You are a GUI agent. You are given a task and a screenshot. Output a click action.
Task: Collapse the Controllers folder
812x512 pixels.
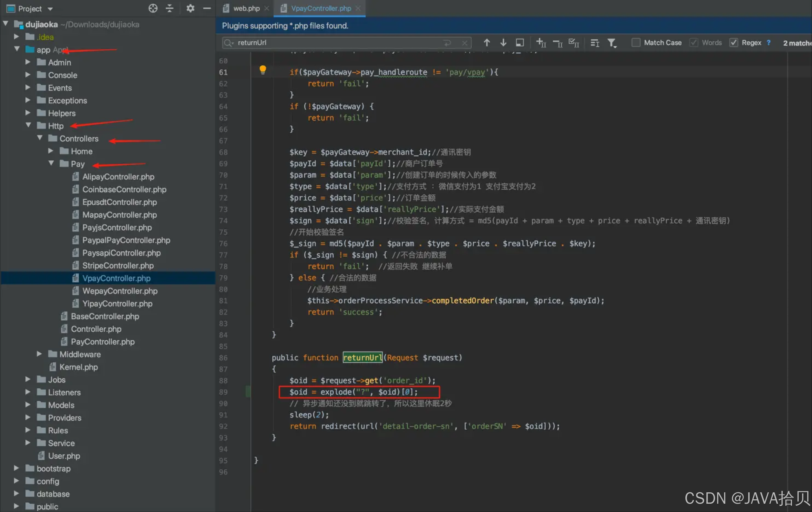(40, 138)
